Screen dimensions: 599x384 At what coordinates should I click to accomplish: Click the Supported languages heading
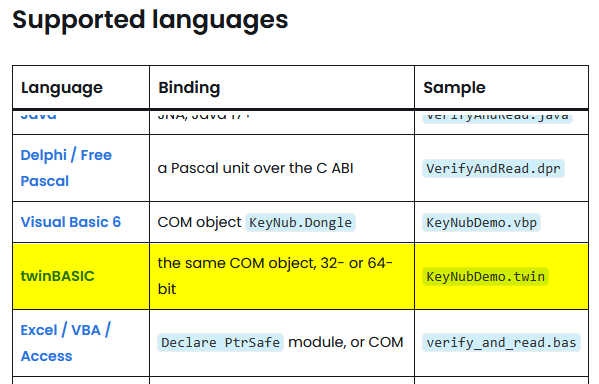pyautogui.click(x=150, y=20)
